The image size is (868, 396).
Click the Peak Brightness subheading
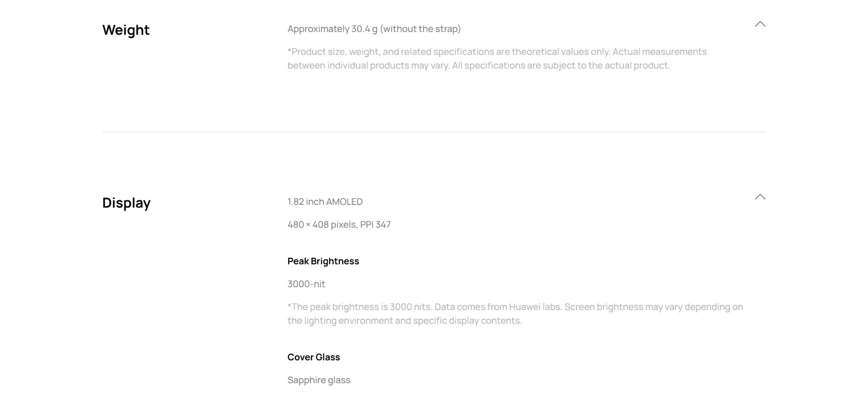click(x=323, y=261)
